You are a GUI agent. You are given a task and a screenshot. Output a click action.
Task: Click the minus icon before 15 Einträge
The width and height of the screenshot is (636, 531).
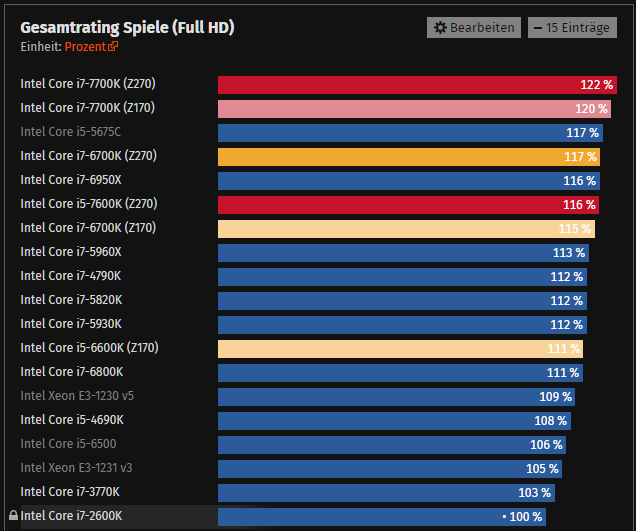(537, 28)
